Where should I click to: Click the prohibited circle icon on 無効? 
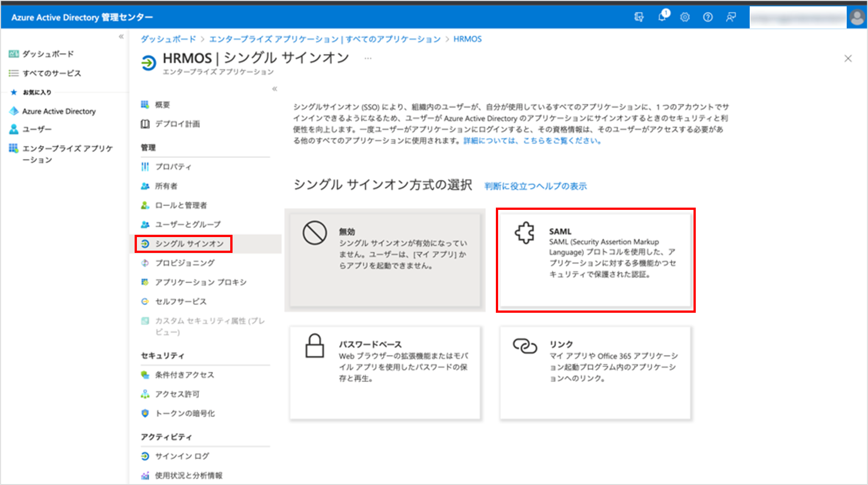pyautogui.click(x=315, y=233)
